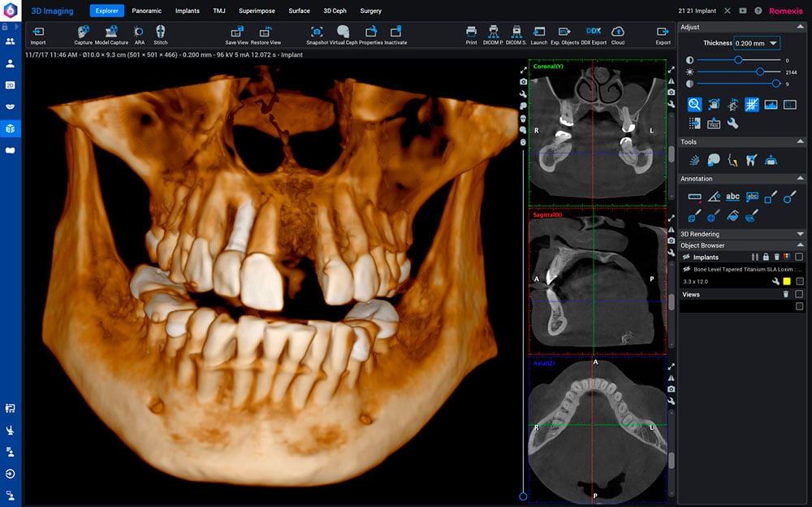Viewport: 812px width, 507px height.
Task: Select the angle measurement annotation tool
Action: pos(714,197)
